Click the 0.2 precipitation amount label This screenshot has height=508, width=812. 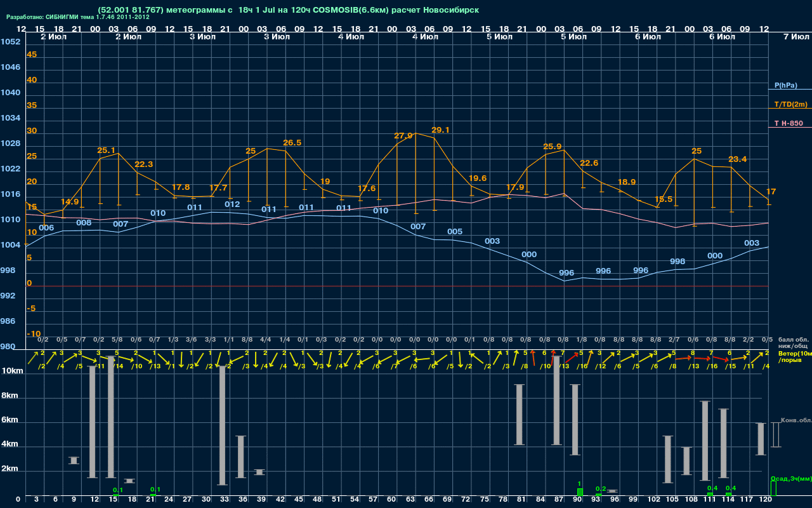click(x=601, y=488)
